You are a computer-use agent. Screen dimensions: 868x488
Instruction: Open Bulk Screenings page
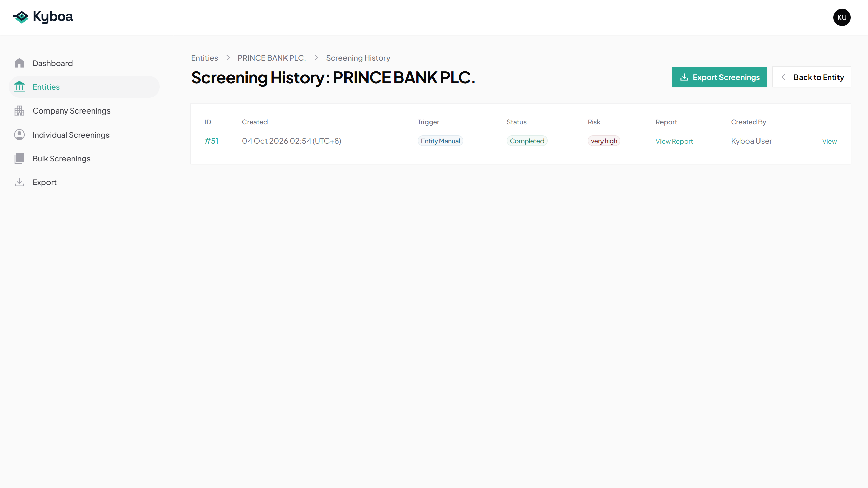[x=84, y=158]
